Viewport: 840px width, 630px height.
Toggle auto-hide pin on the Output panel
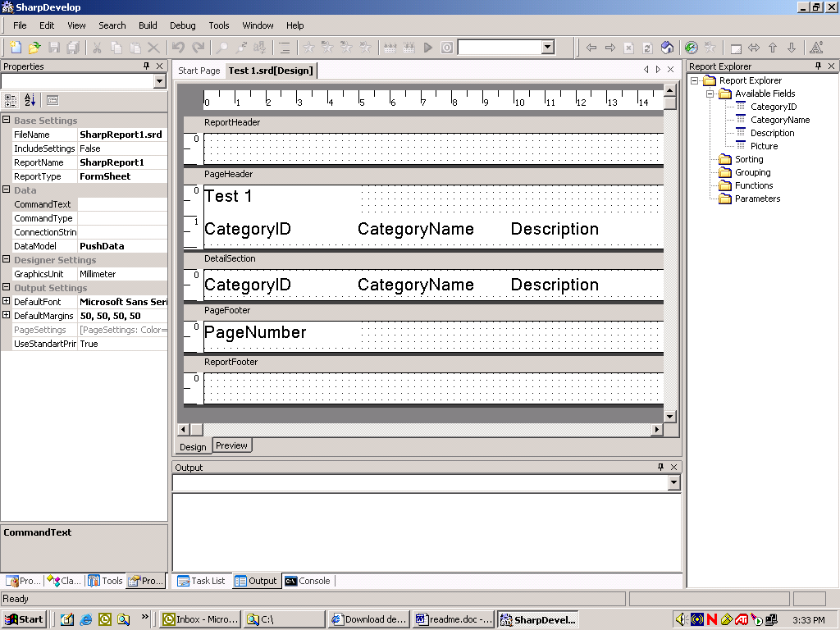[661, 468]
